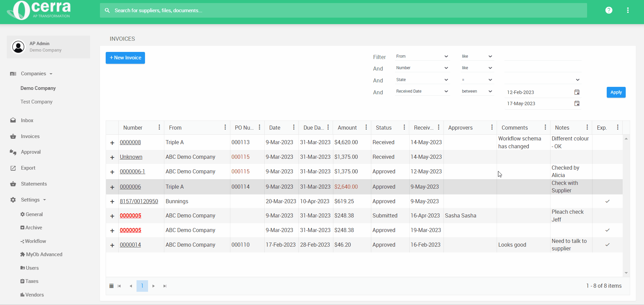Viewport: 644px width, 305px height.
Task: Open the help question mark icon
Action: [609, 10]
